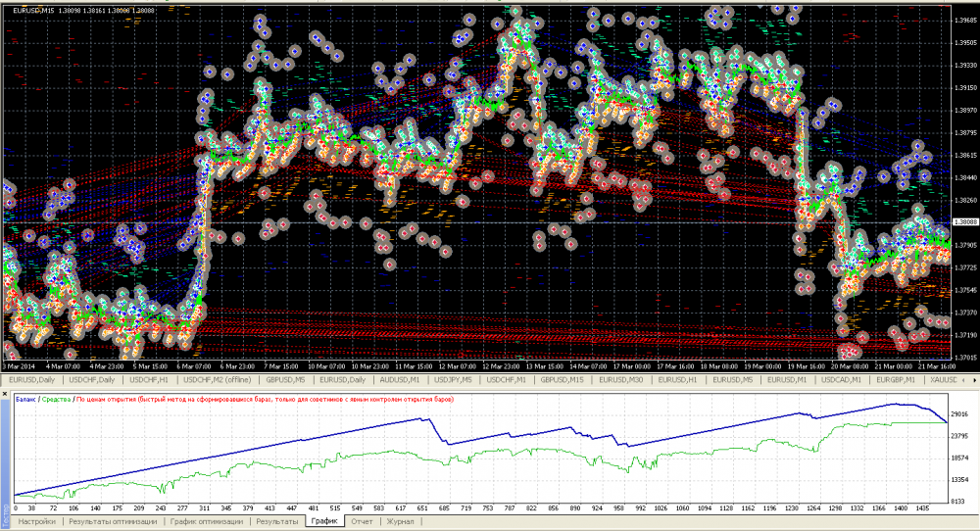
Task: Open the partially visible XAUUSD chart tab
Action: (943, 380)
